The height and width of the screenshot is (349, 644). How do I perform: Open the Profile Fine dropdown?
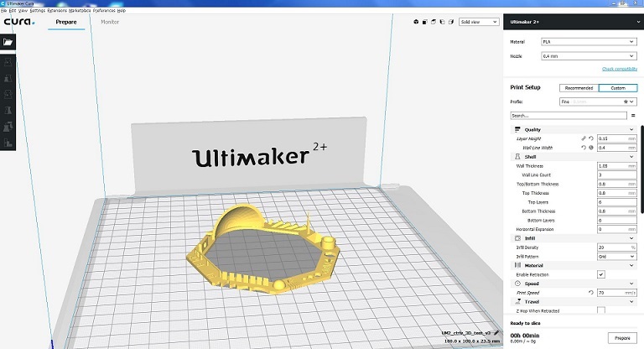pyautogui.click(x=599, y=102)
